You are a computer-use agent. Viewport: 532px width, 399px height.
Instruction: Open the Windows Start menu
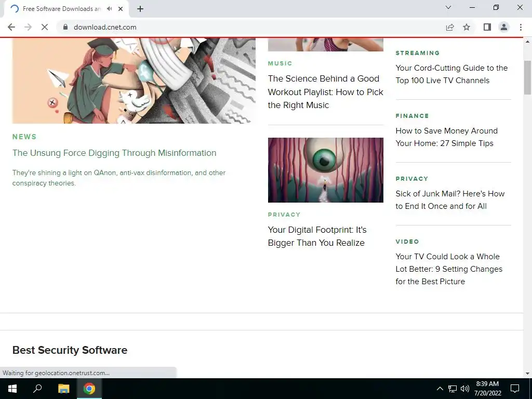(12, 389)
